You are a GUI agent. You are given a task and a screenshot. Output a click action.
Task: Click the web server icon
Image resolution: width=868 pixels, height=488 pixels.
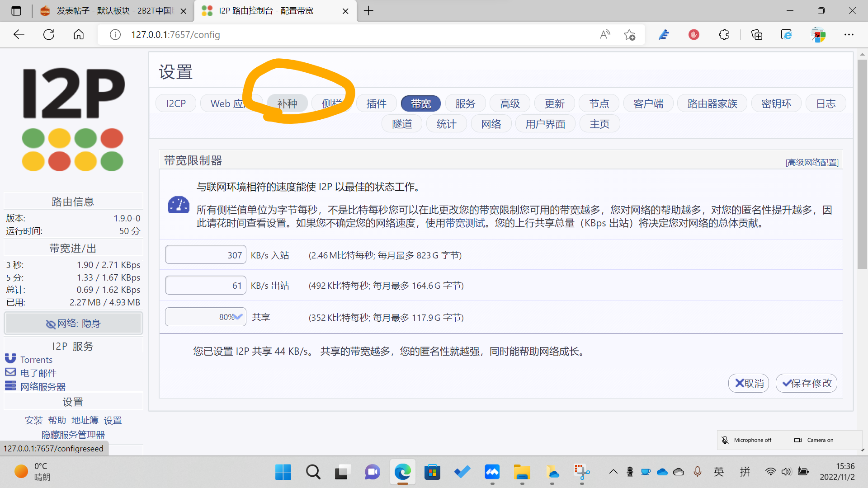[10, 385]
